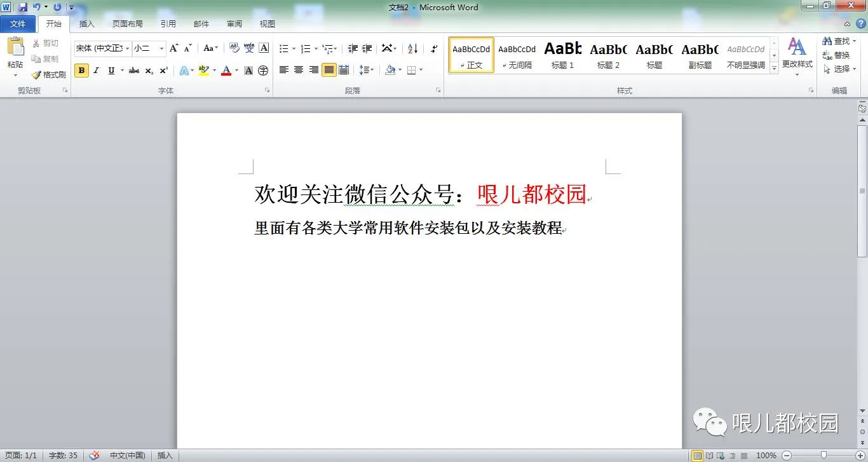868x462 pixels.
Task: Open the font size dropdown (小二)
Action: click(161, 48)
